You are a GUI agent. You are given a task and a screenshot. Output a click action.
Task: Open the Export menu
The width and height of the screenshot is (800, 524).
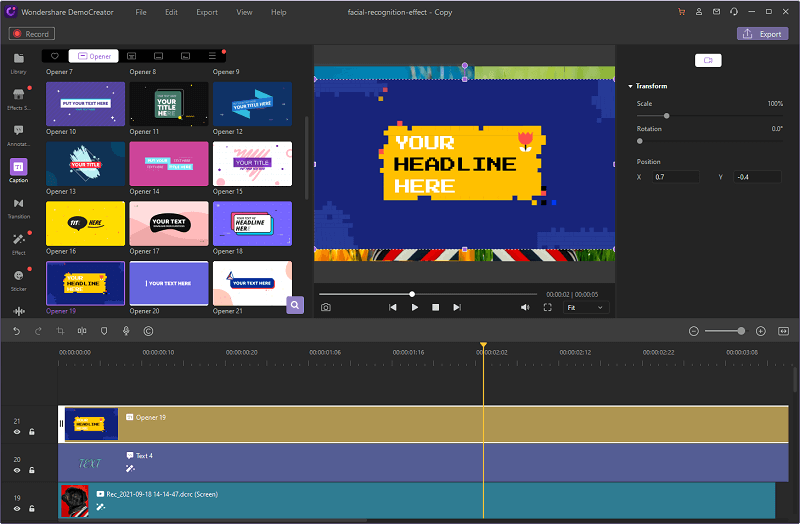(207, 12)
